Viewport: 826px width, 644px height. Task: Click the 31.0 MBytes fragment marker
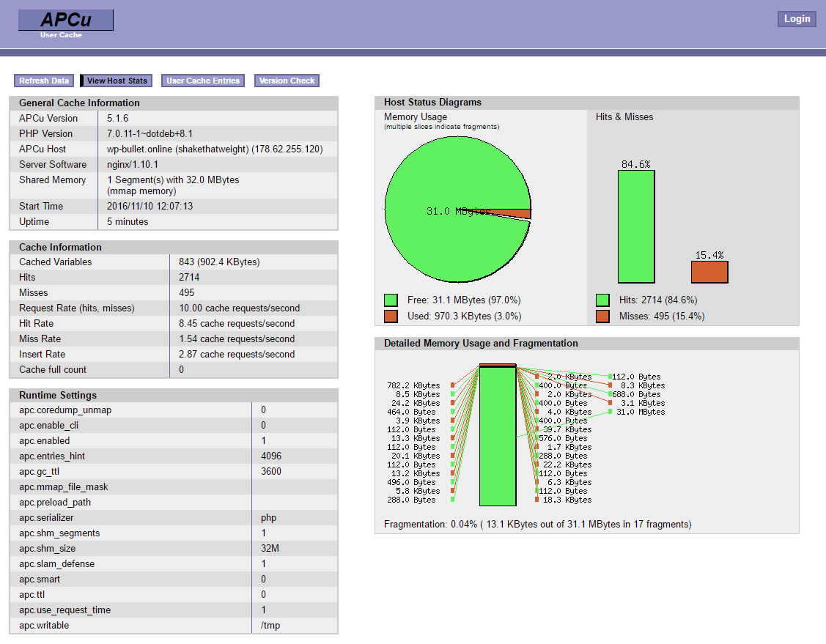tap(610, 412)
